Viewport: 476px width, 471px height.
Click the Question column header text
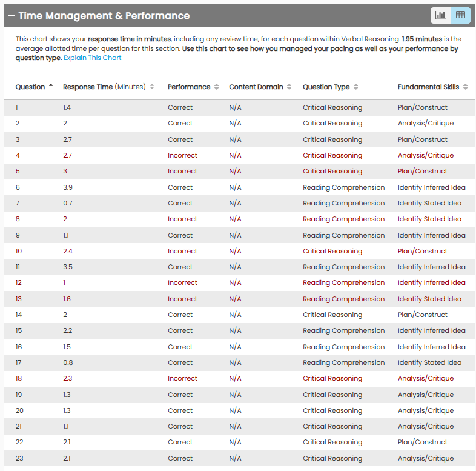30,87
